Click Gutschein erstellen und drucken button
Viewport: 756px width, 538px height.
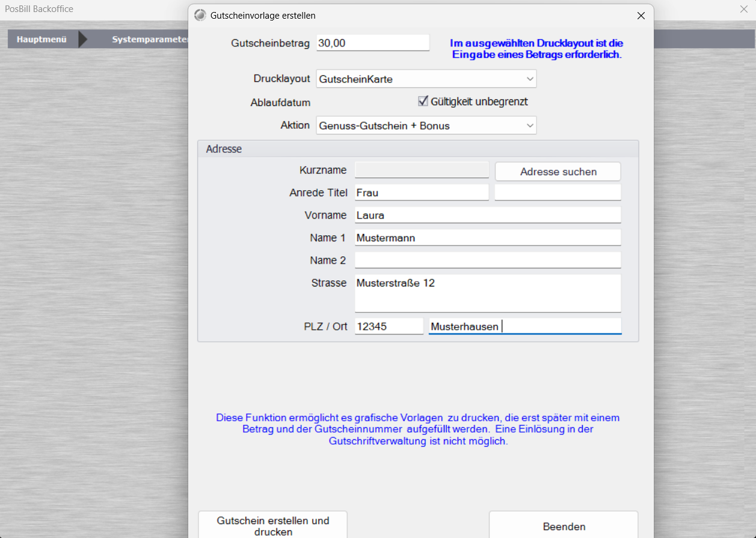[273, 525]
